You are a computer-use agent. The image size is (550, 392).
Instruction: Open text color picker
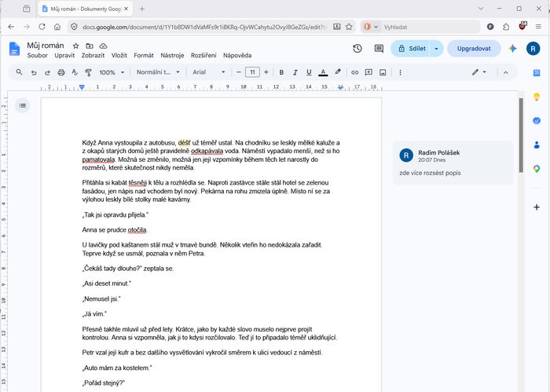pyautogui.click(x=323, y=72)
